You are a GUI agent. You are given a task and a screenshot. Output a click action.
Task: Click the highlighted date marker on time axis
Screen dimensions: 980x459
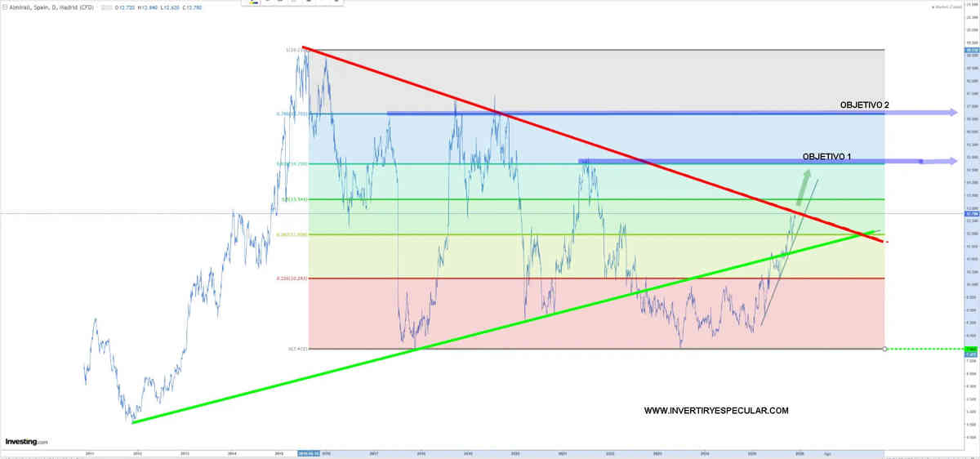(x=310, y=451)
